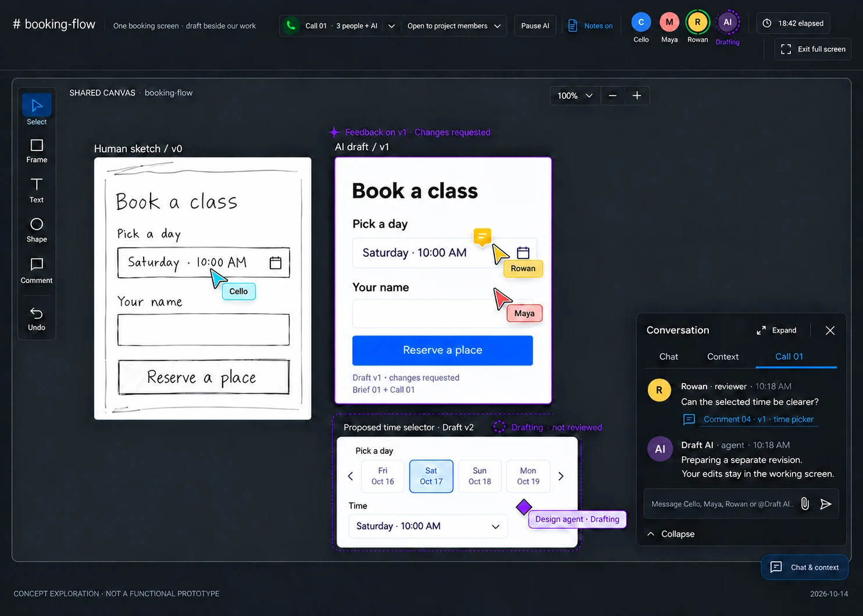Click the AI Drafting avatar

[728, 22]
